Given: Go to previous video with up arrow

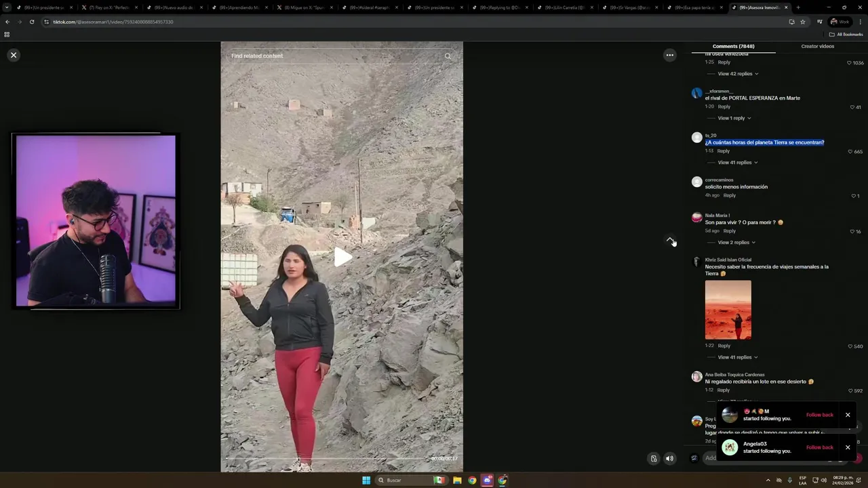Looking at the screenshot, I should pyautogui.click(x=670, y=240).
